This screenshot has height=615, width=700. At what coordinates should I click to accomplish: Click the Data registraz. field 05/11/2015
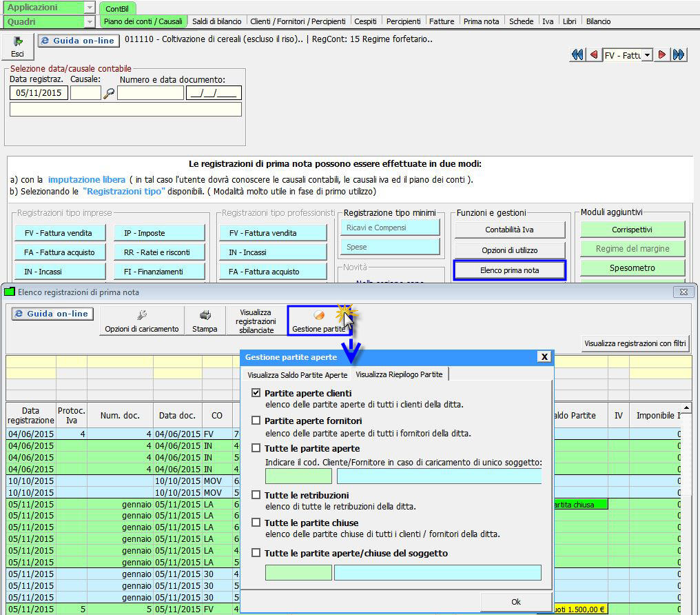pos(39,93)
